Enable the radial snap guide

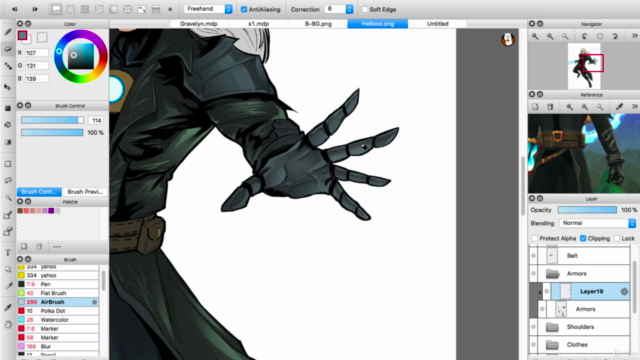(113, 9)
